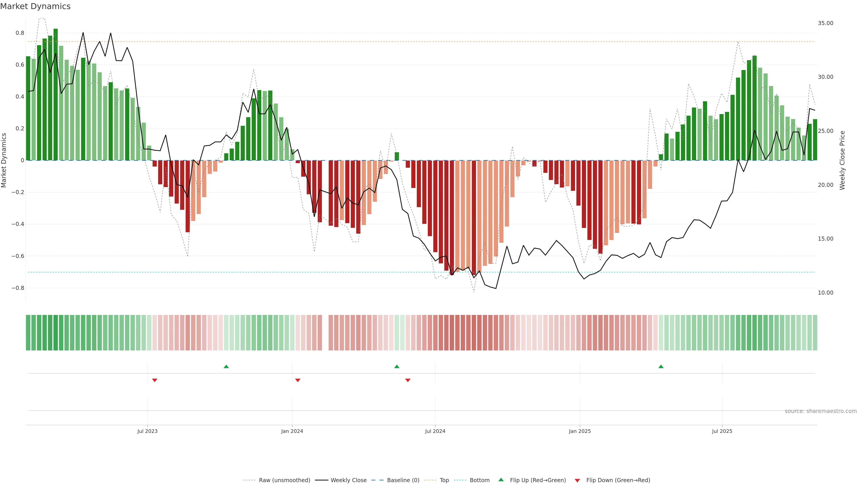Toggle the Bottom legend entry
Image resolution: width=868 pixels, height=488 pixels.
[x=479, y=480]
